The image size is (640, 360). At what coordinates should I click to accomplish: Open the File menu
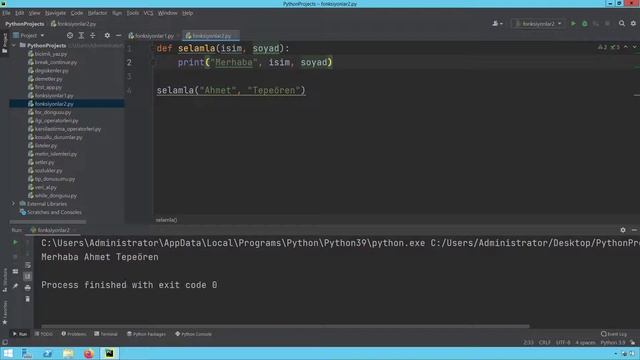(7, 13)
